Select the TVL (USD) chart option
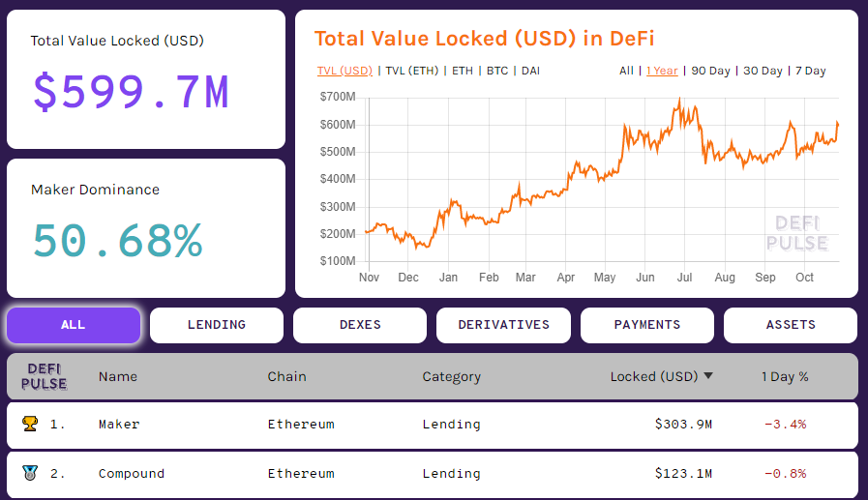The width and height of the screenshot is (868, 500). coord(344,71)
